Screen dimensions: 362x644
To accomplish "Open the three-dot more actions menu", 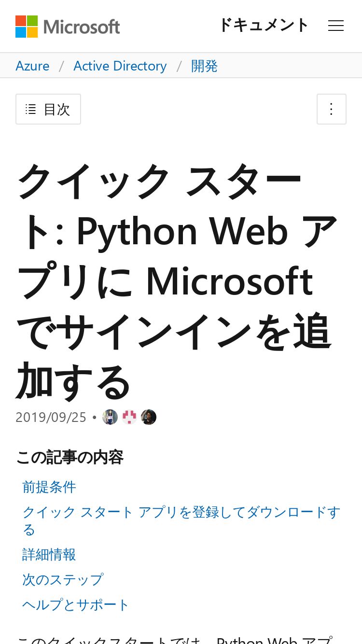I will pyautogui.click(x=332, y=109).
